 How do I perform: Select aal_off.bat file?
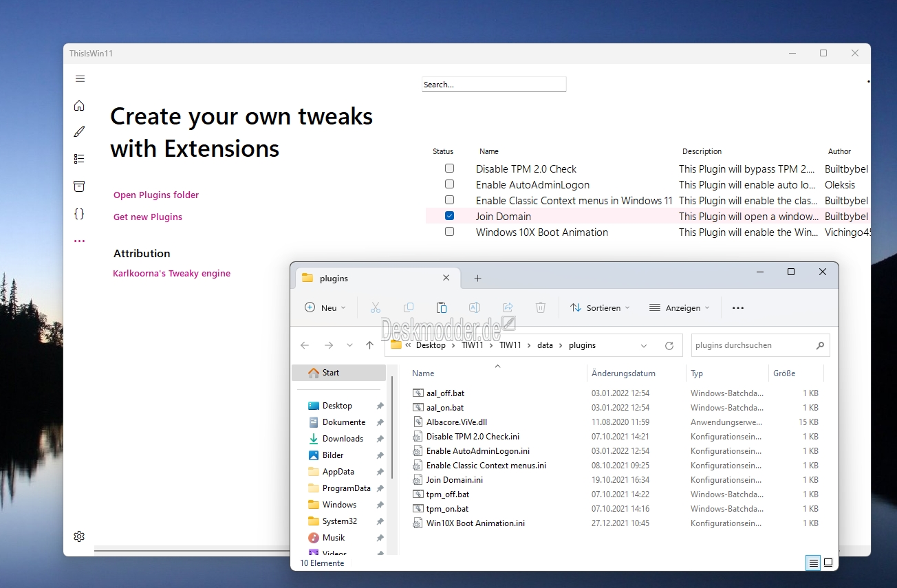point(445,393)
